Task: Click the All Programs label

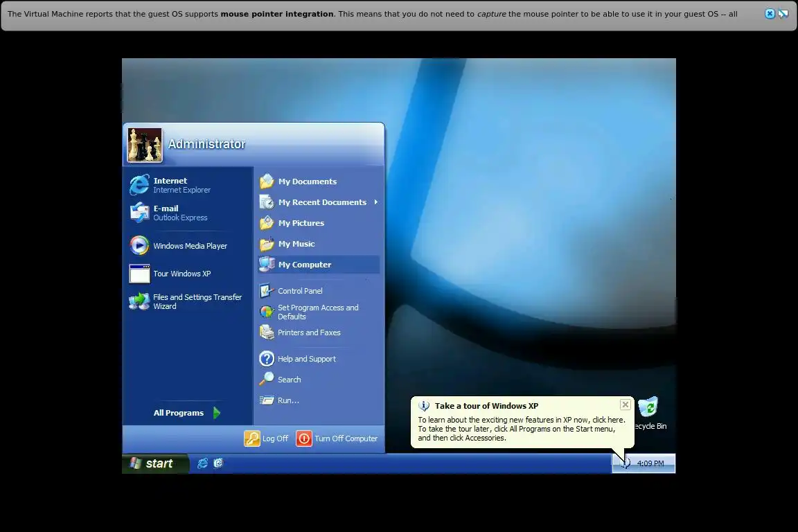Action: pos(179,413)
